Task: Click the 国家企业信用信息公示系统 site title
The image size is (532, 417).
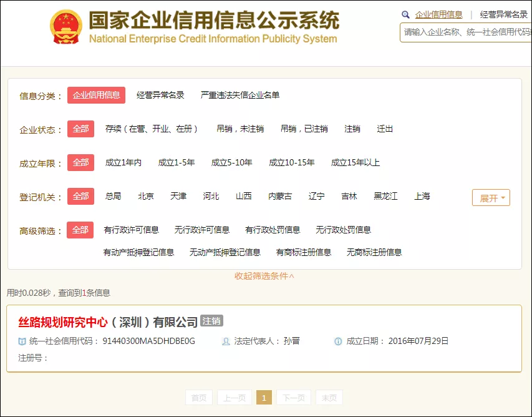Action: (214, 21)
